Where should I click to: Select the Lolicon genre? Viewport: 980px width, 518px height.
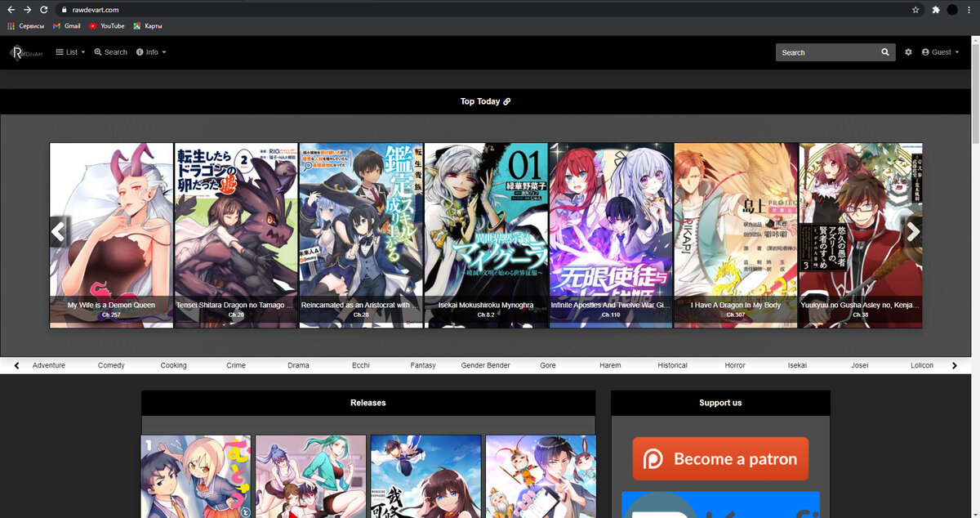tap(922, 365)
